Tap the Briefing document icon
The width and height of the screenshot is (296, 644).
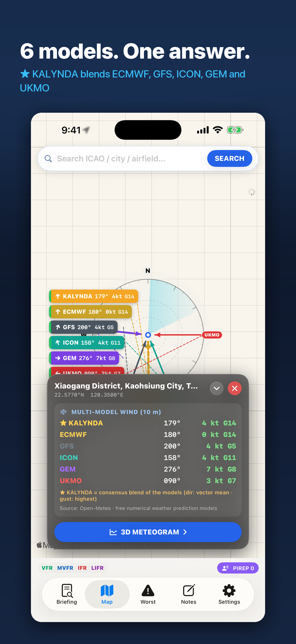(x=67, y=591)
